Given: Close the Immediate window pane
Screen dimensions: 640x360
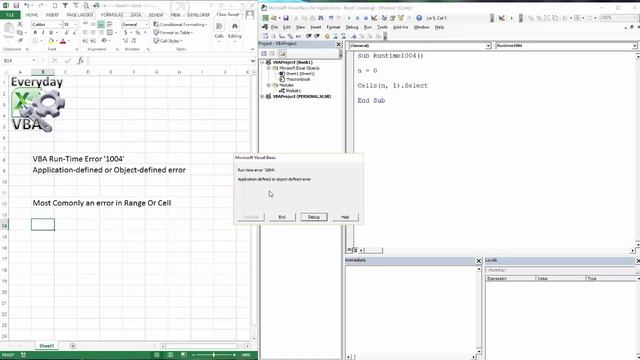Looking at the screenshot, I should pyautogui.click(x=479, y=261).
